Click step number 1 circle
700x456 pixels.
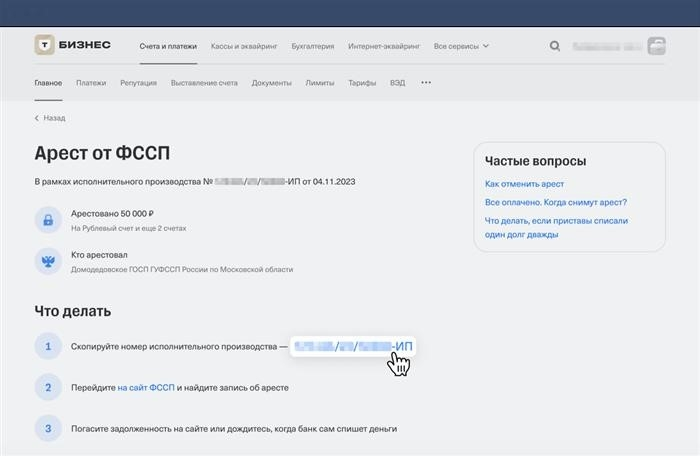47,347
